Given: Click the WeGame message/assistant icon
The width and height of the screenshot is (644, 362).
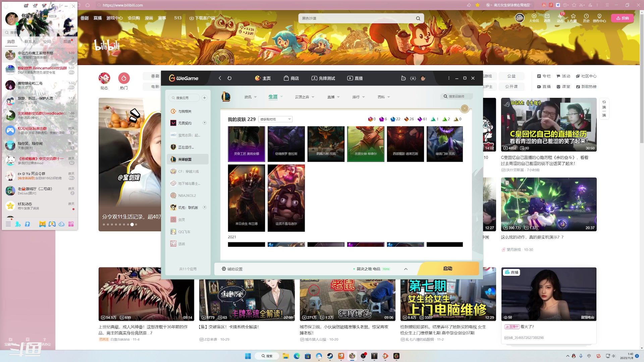Looking at the screenshot, I should click(x=403, y=78).
